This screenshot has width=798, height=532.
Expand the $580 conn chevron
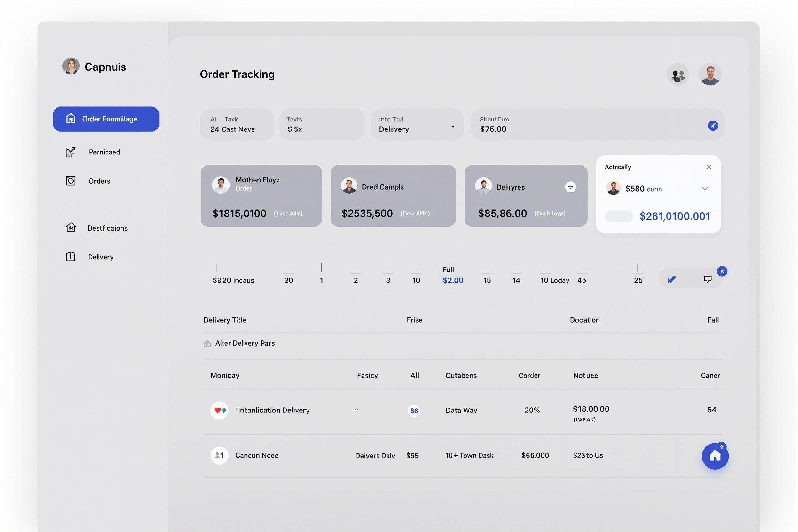pyautogui.click(x=705, y=189)
